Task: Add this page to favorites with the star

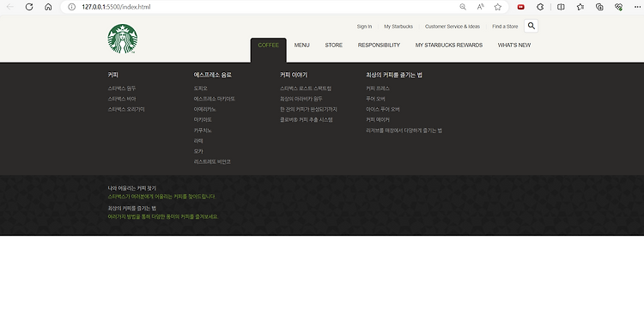Action: tap(498, 7)
